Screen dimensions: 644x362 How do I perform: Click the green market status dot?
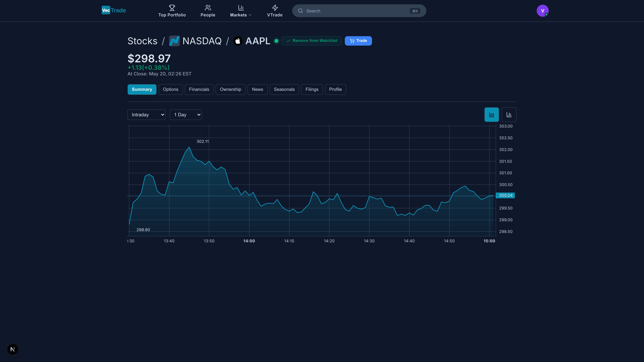[276, 41]
